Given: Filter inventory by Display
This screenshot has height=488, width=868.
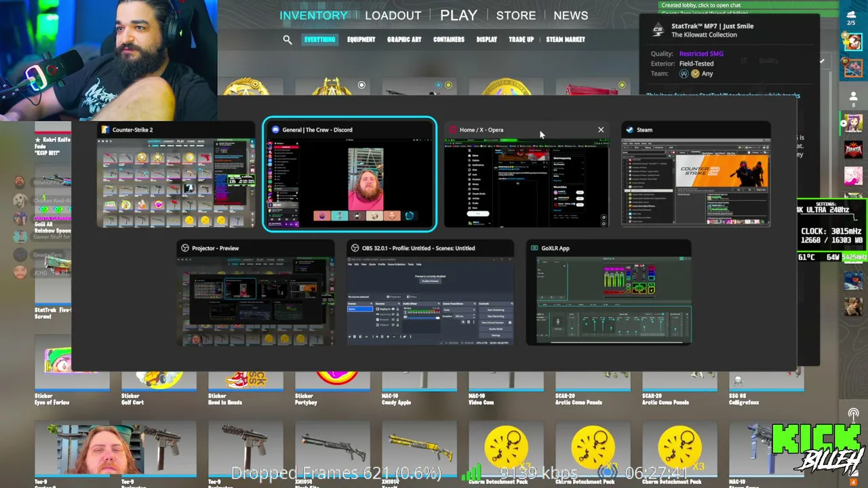Looking at the screenshot, I should pyautogui.click(x=487, y=39).
